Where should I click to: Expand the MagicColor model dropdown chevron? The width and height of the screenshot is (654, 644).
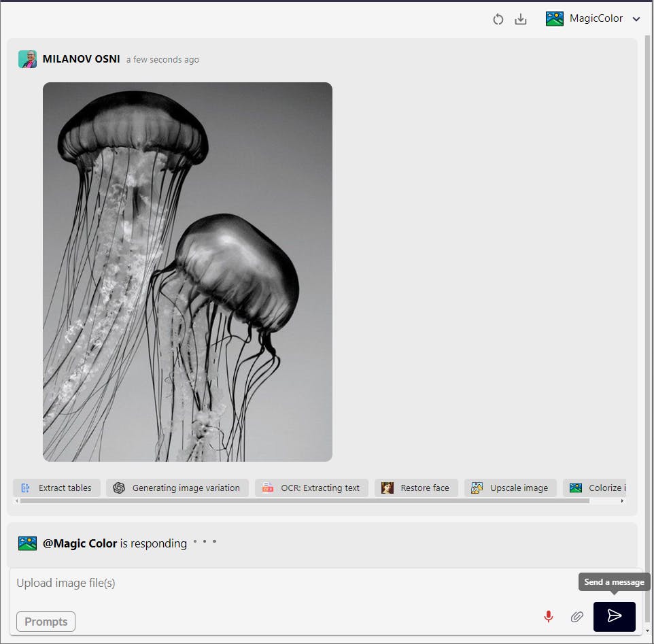click(636, 19)
